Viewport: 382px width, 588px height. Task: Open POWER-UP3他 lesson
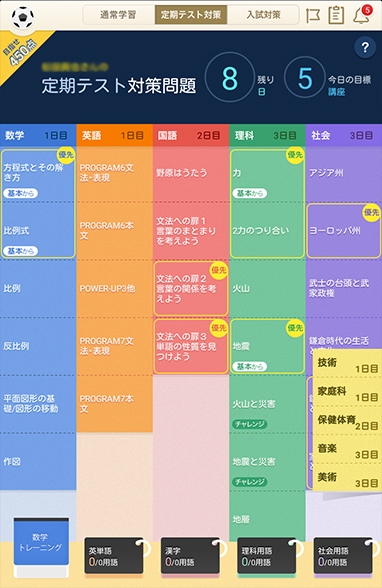[x=114, y=288]
